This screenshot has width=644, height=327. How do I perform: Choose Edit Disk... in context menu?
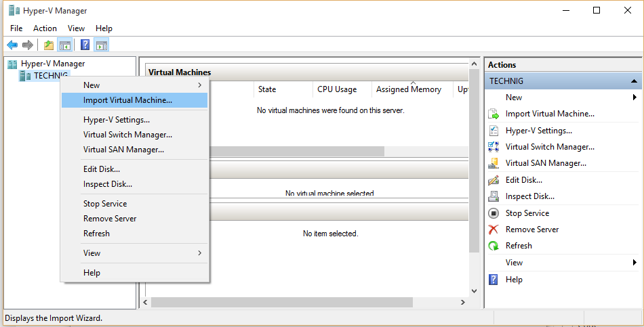point(135,169)
